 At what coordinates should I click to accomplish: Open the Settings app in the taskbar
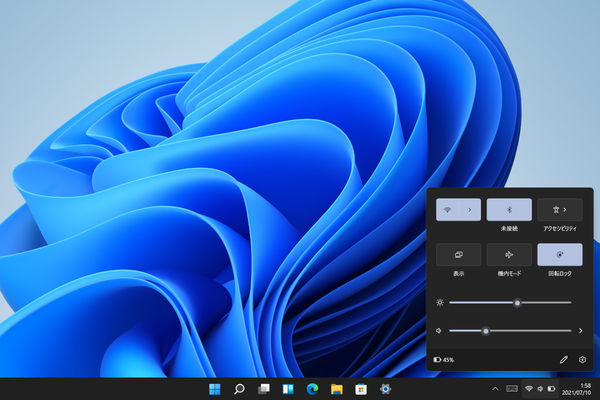pos(385,389)
